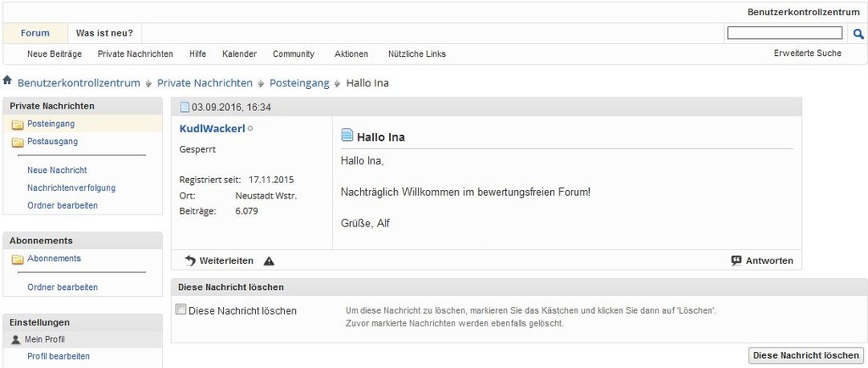Click the Posteingang folder icon
Viewport: 868px width, 368px height.
point(18,124)
